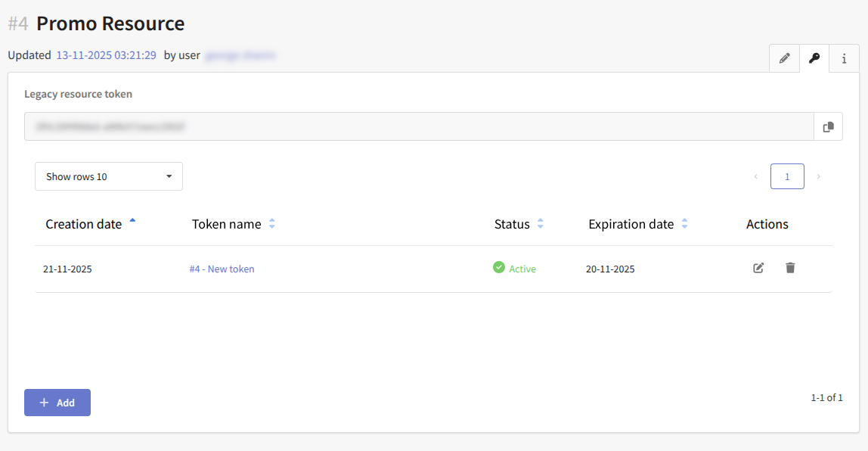Select page 1 in pagination
This screenshot has width=868, height=451.
[x=787, y=176]
